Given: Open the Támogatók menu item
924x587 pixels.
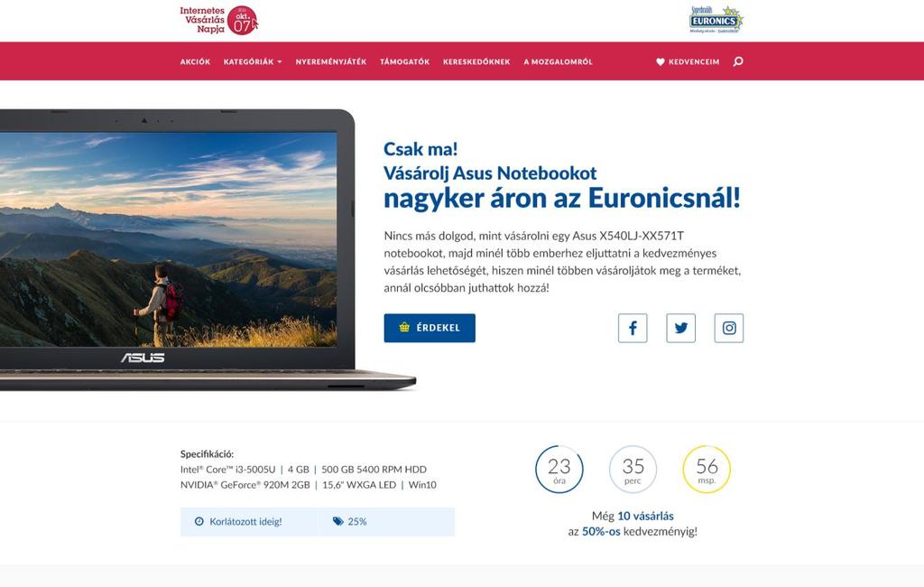Looking at the screenshot, I should coord(405,62).
